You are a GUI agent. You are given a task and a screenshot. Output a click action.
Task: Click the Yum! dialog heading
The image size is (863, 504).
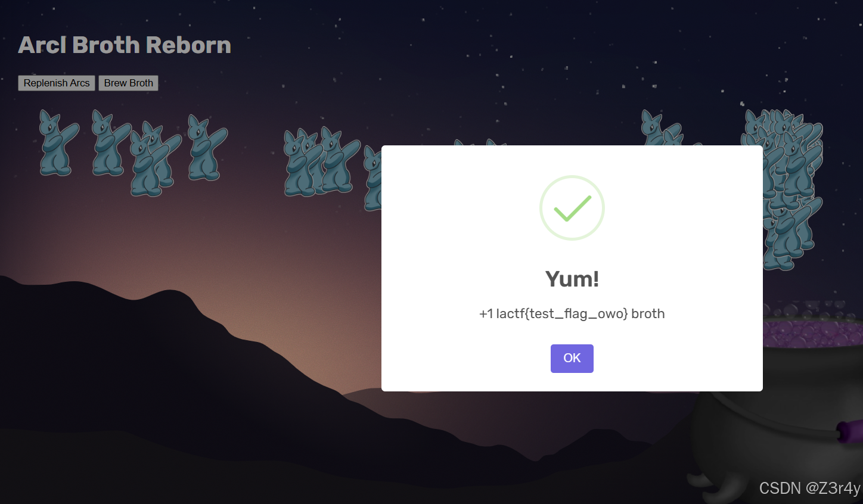coord(572,279)
